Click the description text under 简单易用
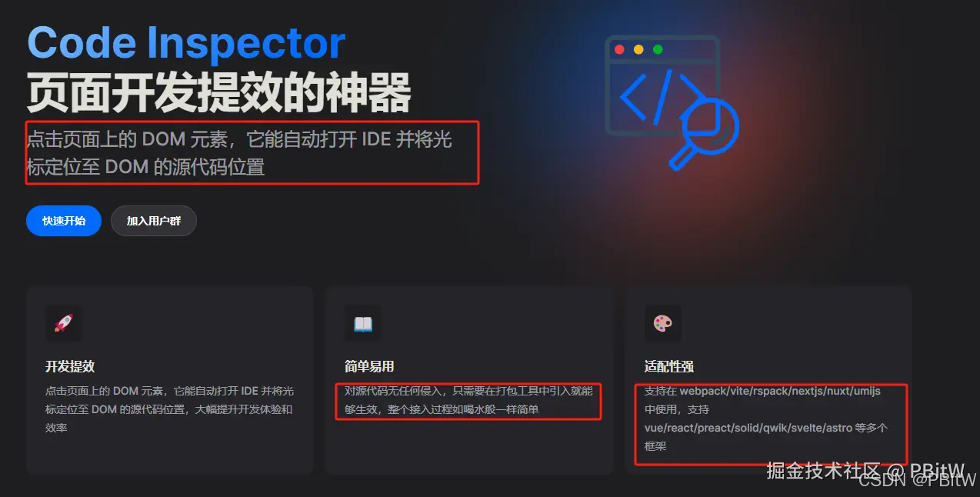The image size is (980, 497). pos(468,400)
